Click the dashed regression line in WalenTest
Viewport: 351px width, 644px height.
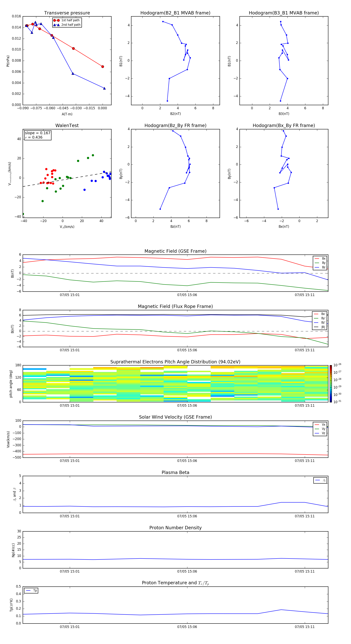point(67,179)
